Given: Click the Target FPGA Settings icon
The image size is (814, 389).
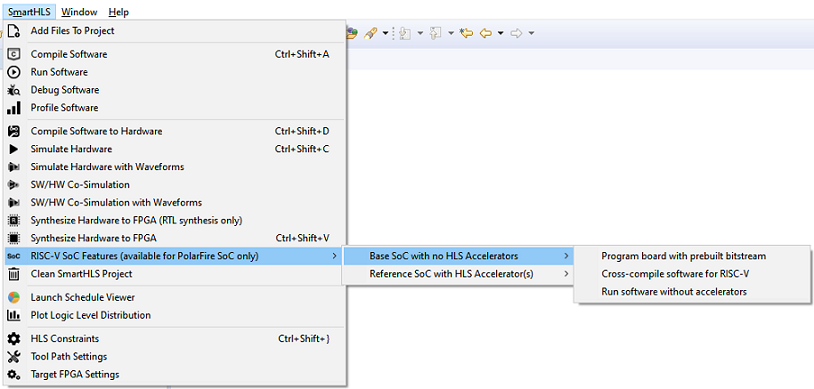Looking at the screenshot, I should click(14, 374).
